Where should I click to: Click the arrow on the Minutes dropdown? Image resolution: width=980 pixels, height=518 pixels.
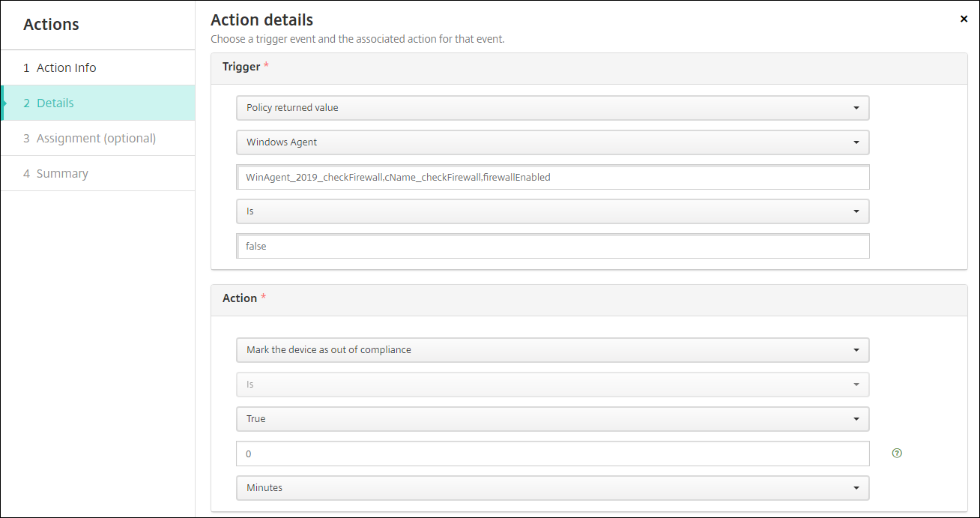coord(856,488)
